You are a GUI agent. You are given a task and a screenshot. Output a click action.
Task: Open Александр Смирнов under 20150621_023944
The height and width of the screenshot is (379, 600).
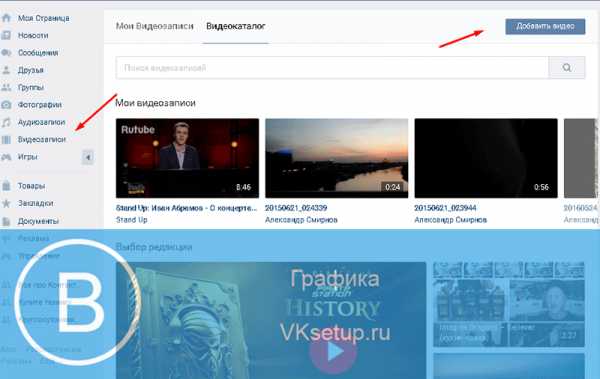(x=451, y=220)
